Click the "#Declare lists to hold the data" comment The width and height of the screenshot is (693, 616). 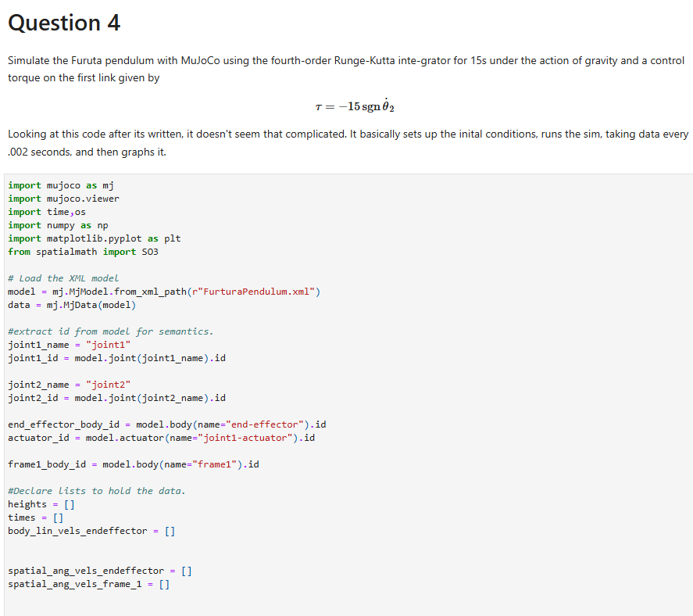97,490
